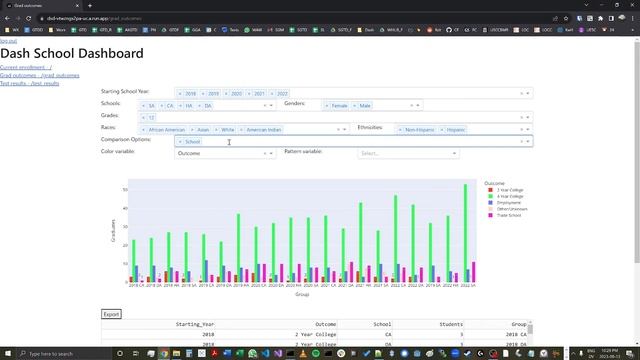Clear all Races selections

[x=338, y=130]
